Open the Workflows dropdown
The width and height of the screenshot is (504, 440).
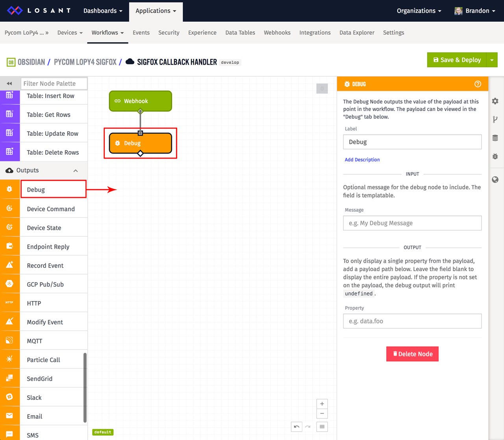[x=107, y=33]
